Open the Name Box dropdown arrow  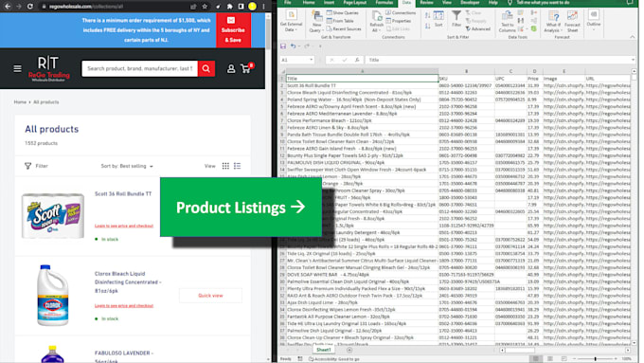point(312,60)
